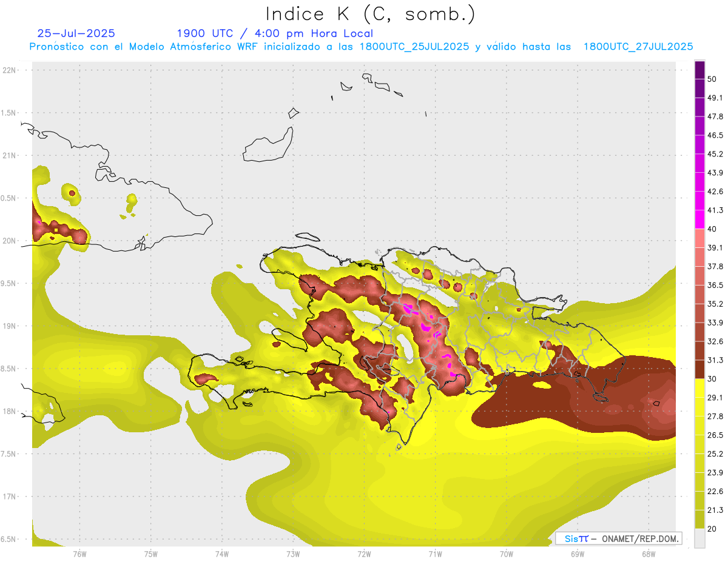Click the title "Indice K (C, somb.)"
This screenshot has width=728, height=562.
click(370, 14)
